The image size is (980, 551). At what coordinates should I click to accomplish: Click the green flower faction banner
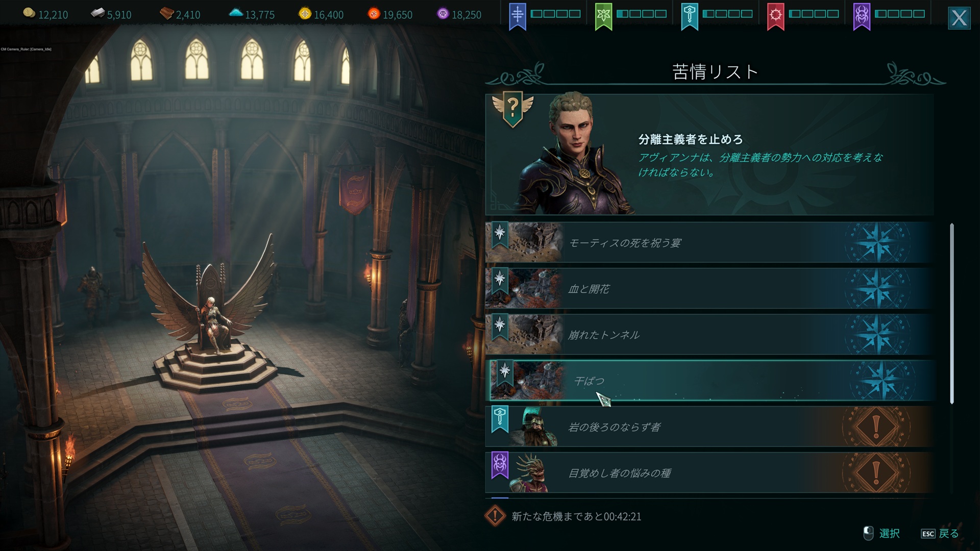(x=603, y=16)
